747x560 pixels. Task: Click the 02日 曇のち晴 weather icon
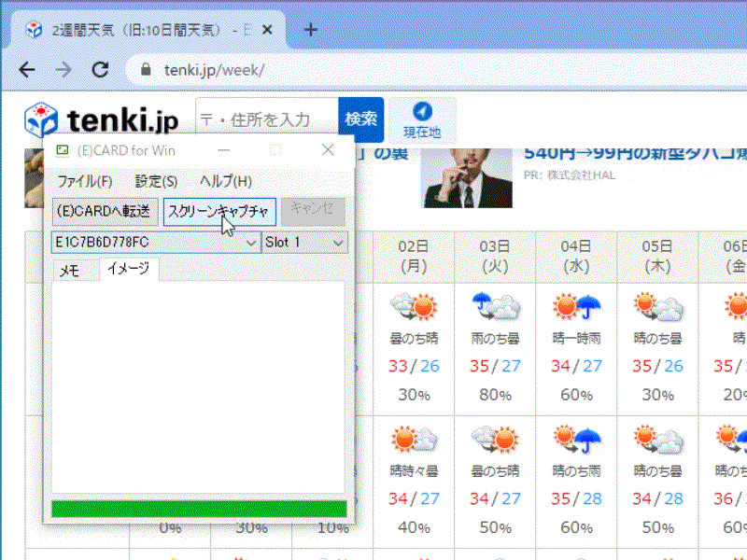pos(414,307)
